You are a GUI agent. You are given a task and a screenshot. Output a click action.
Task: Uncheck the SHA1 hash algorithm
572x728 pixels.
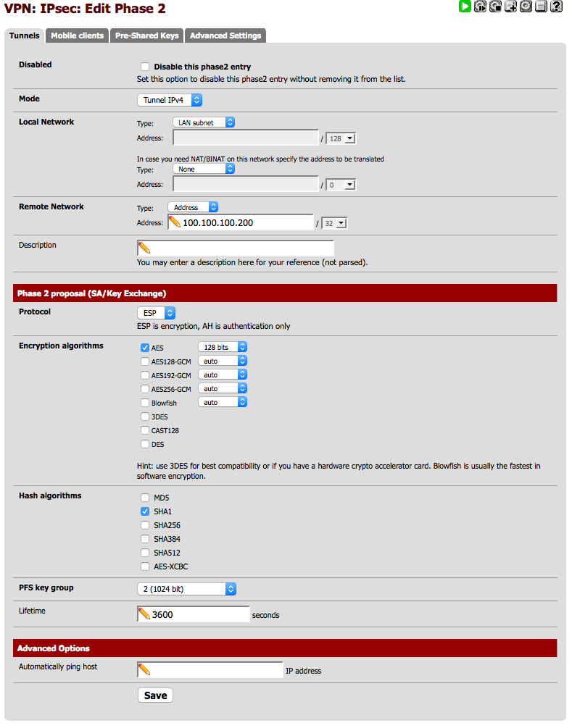145,511
